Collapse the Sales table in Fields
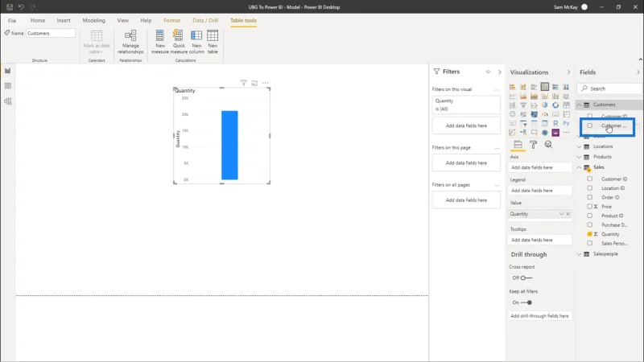 579,167
